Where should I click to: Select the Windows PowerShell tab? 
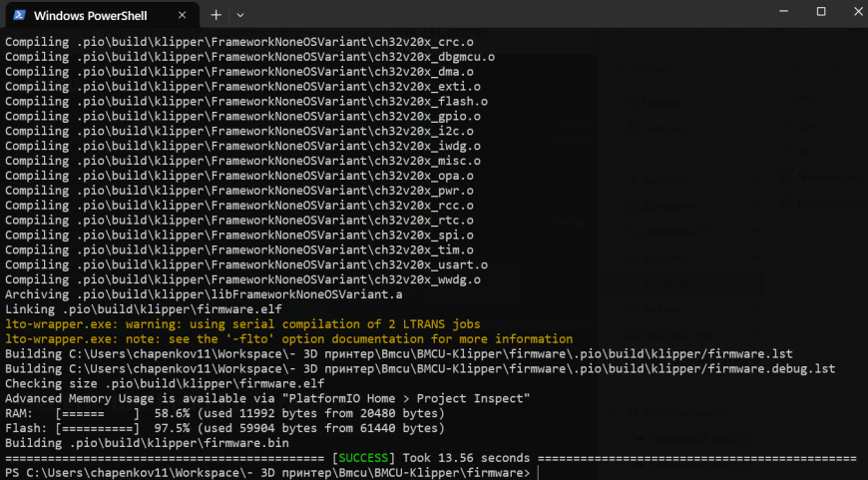[102, 16]
